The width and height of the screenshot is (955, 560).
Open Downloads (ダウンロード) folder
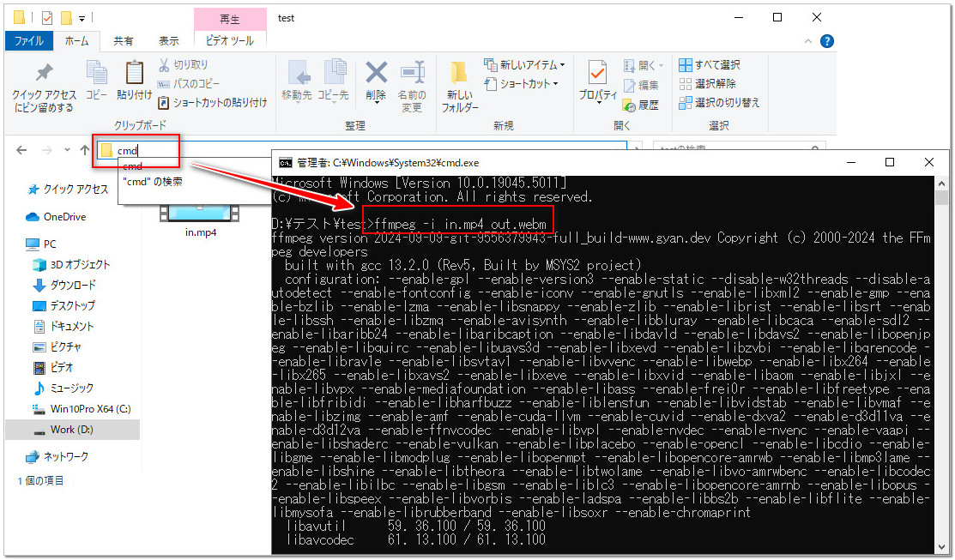(x=64, y=285)
